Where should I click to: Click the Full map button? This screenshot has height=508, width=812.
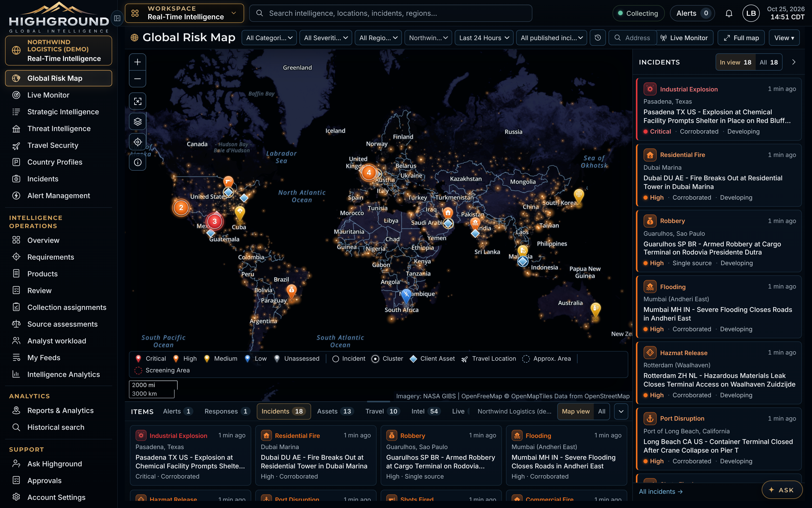(741, 38)
